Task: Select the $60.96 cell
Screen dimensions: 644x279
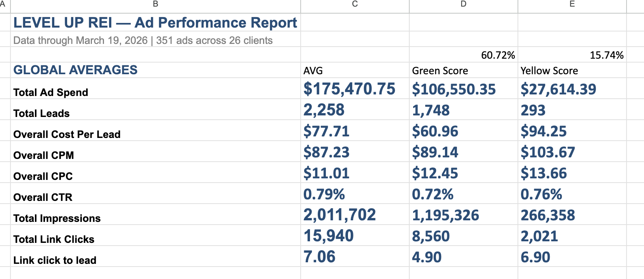Action: click(464, 131)
